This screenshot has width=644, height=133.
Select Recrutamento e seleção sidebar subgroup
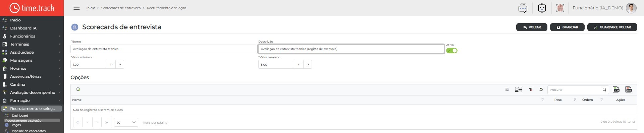click(32, 120)
